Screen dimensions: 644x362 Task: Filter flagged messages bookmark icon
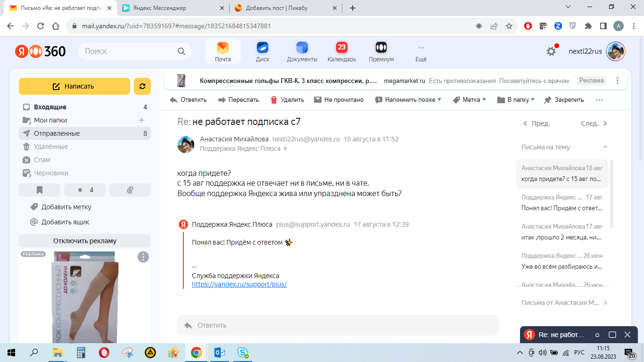click(x=40, y=190)
